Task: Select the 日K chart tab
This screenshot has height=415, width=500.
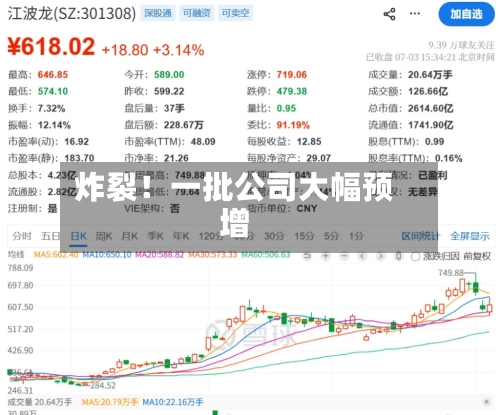Action: (78, 236)
